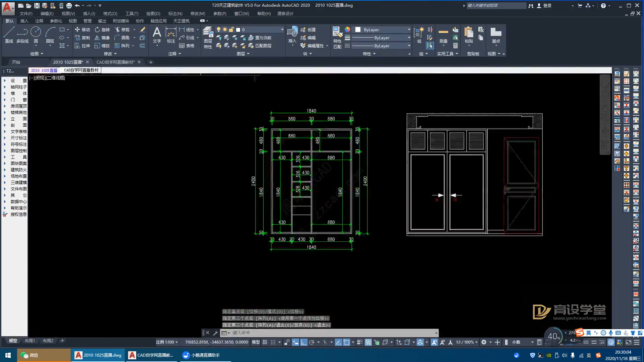Click the 创建 (Create block) button
Screen dimensions: 644x362
point(308,29)
